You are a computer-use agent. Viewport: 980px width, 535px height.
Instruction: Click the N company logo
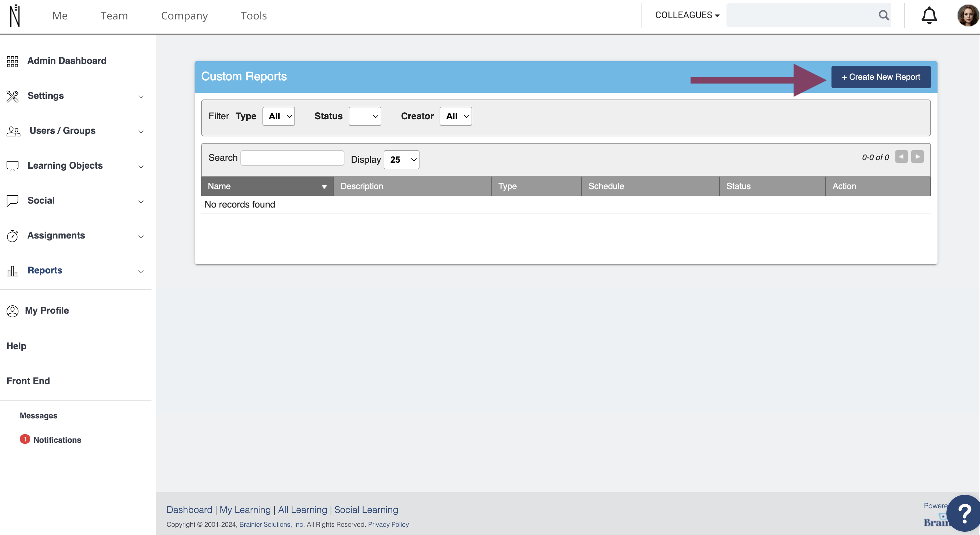pos(15,15)
